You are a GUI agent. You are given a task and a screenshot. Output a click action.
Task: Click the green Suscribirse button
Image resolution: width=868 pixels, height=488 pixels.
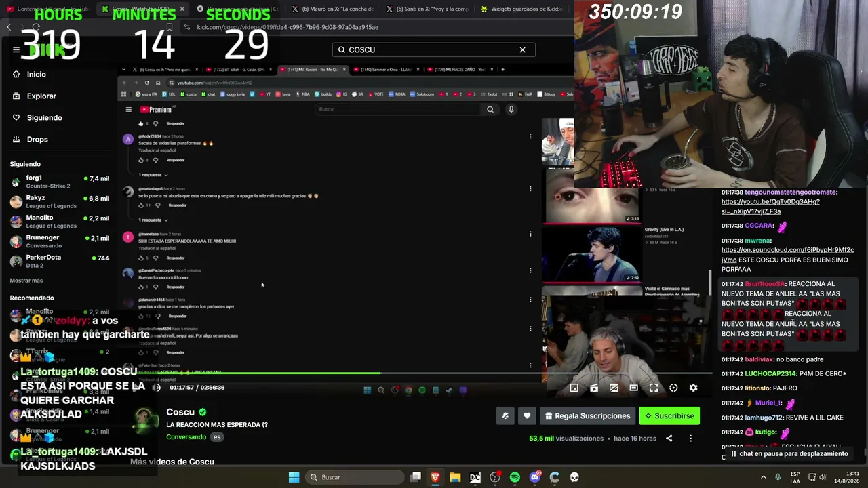(x=669, y=415)
